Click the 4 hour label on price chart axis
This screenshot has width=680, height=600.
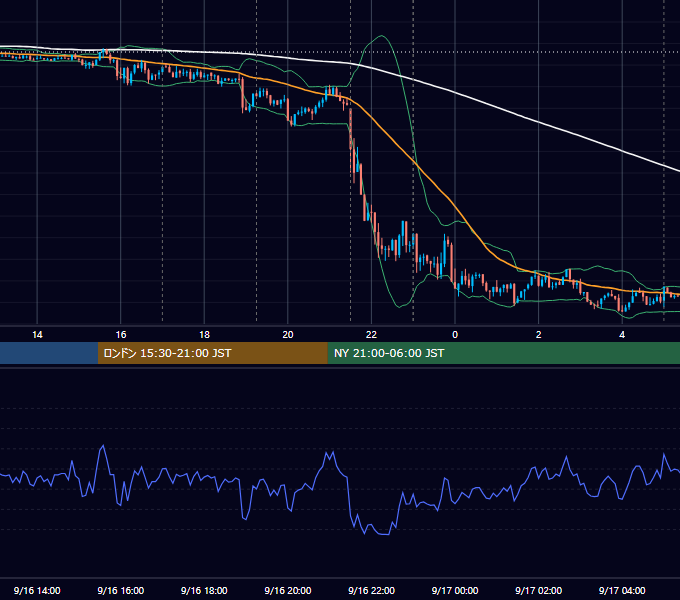(622, 335)
